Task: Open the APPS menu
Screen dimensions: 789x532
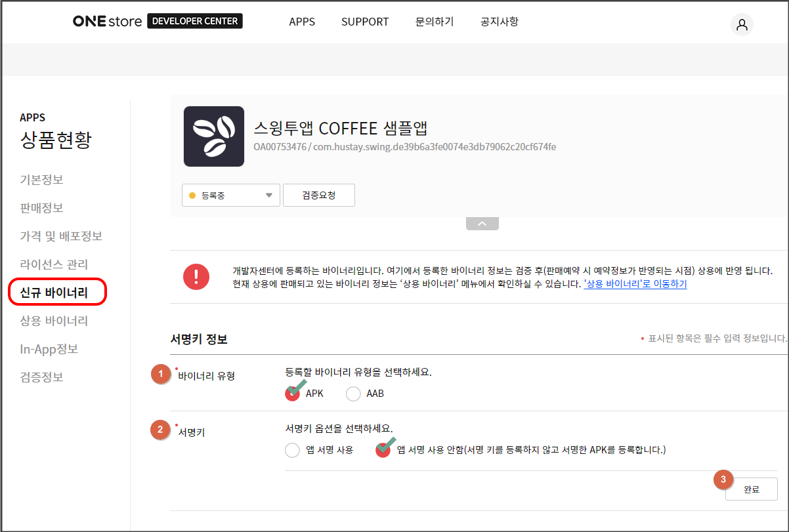Action: [302, 22]
